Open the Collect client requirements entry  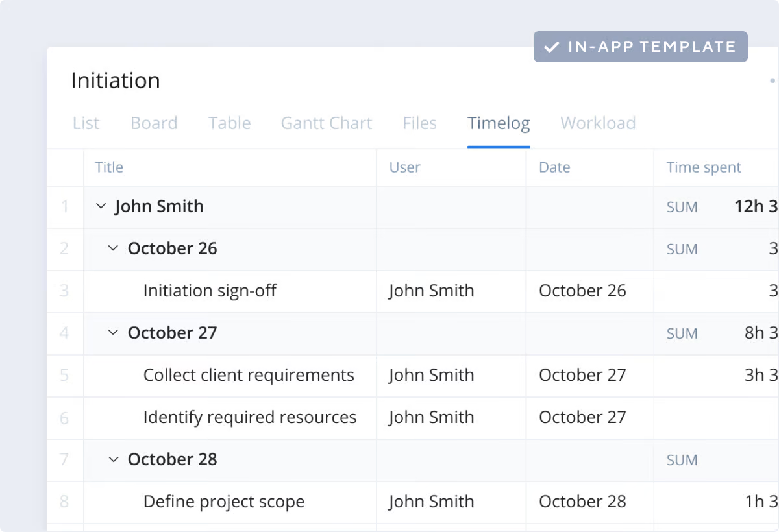click(249, 375)
